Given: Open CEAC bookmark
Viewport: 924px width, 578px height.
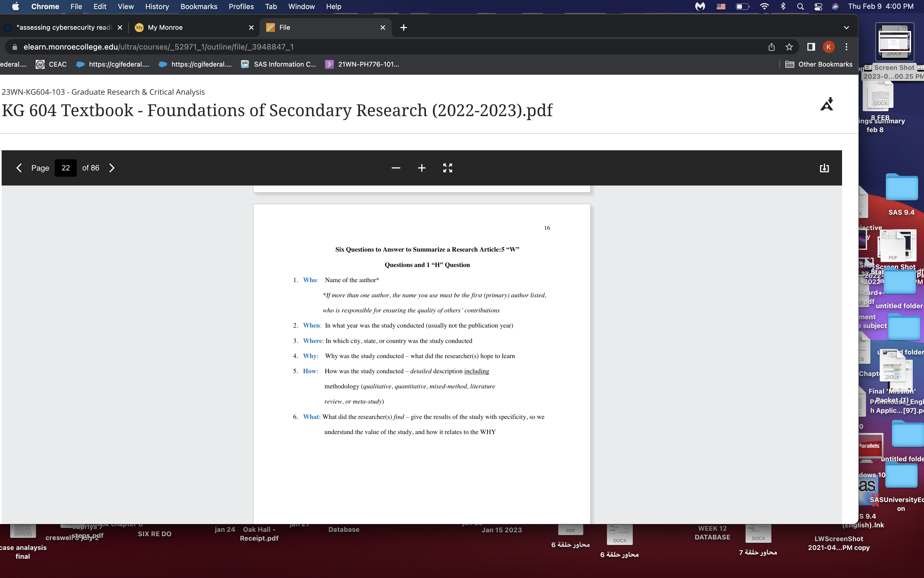Looking at the screenshot, I should tap(51, 64).
